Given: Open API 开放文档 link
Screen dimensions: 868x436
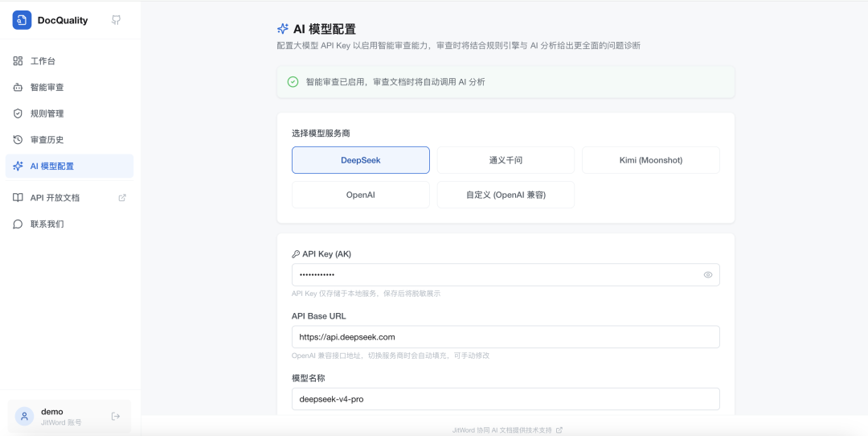Looking at the screenshot, I should click(69, 198).
